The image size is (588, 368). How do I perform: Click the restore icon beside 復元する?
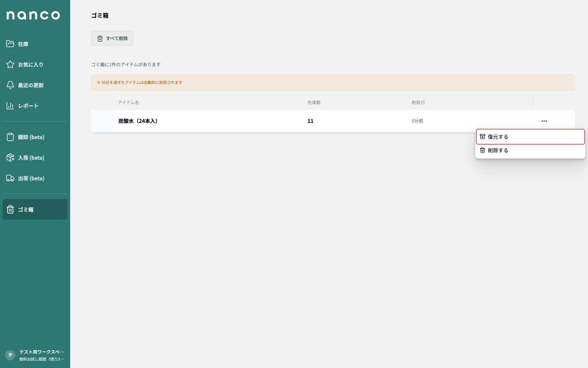pos(483,137)
